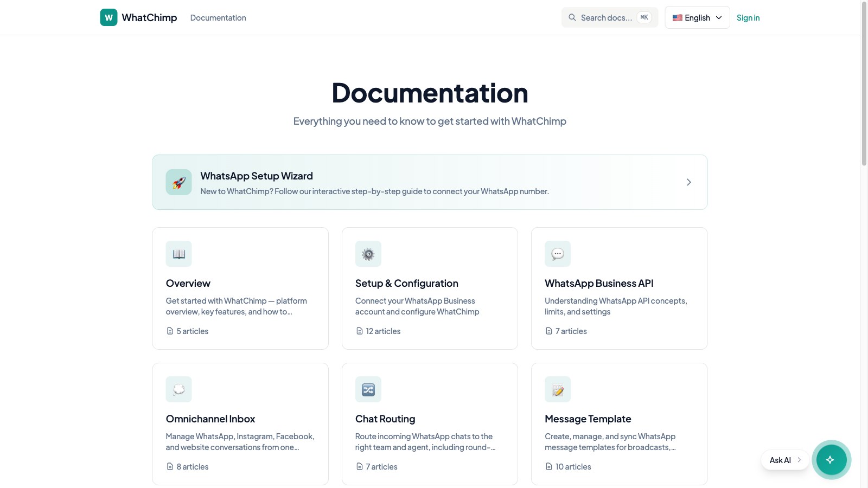Click the '10 articles' count text

[x=573, y=466]
